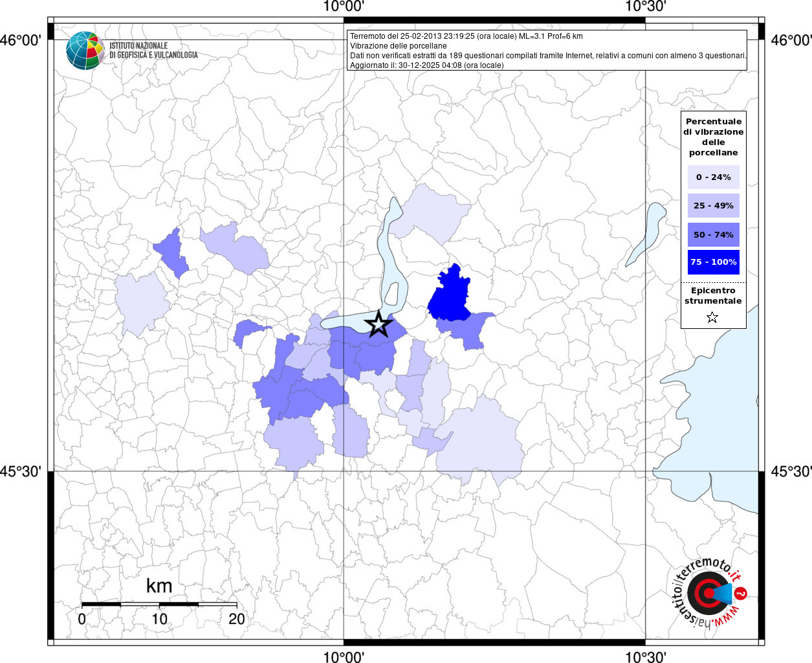Click the left '45°30'' latitude label
This screenshot has width=812, height=663.
pyautogui.click(x=20, y=471)
